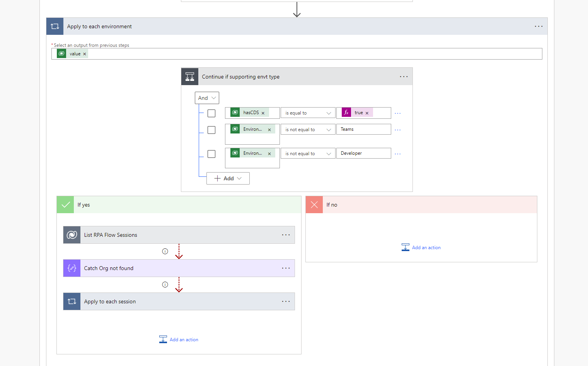Remove the true expression token
Image resolution: width=588 pixels, height=366 pixels.
[x=367, y=113]
